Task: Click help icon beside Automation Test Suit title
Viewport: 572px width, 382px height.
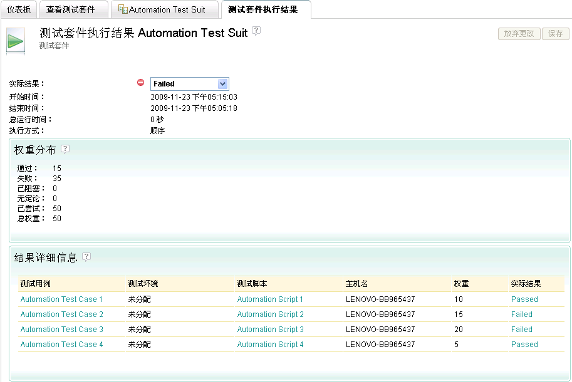Action: tap(257, 31)
